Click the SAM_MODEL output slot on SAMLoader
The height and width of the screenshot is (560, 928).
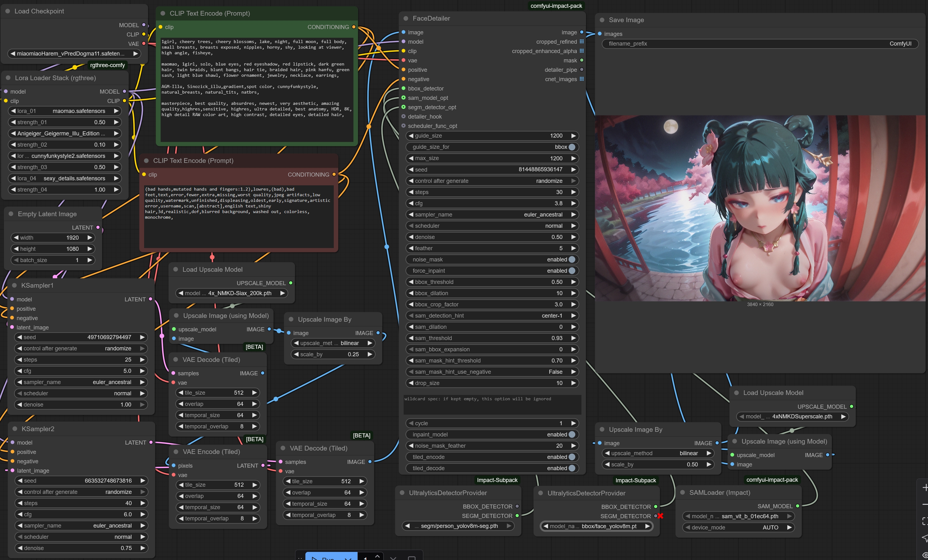pyautogui.click(x=797, y=506)
